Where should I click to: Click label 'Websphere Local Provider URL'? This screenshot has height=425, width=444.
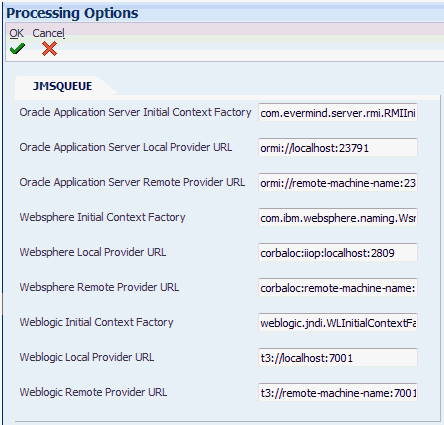click(x=93, y=252)
